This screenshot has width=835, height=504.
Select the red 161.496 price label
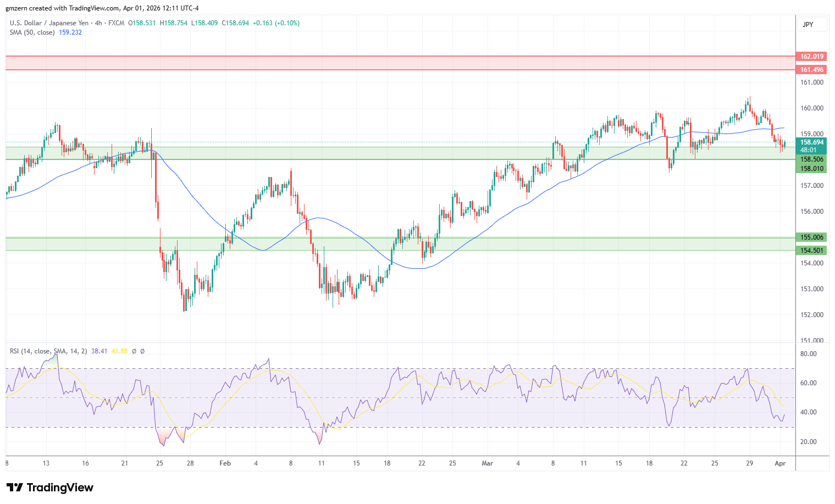(811, 70)
